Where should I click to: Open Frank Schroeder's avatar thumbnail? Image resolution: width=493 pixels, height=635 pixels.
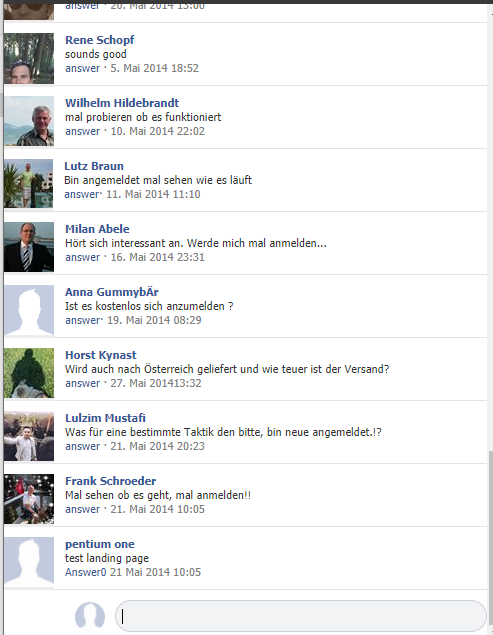[29, 499]
